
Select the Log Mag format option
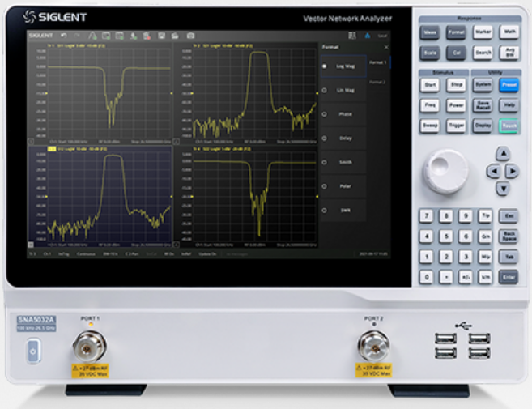coord(343,66)
